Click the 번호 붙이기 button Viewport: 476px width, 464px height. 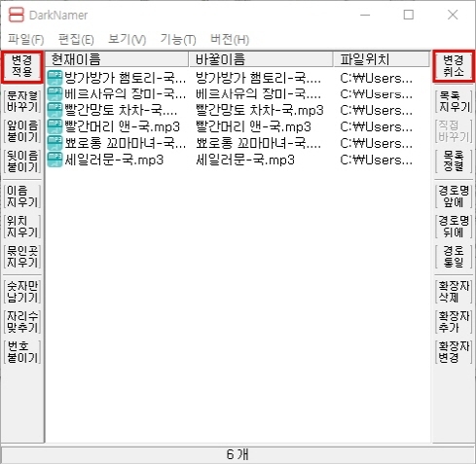tap(22, 352)
